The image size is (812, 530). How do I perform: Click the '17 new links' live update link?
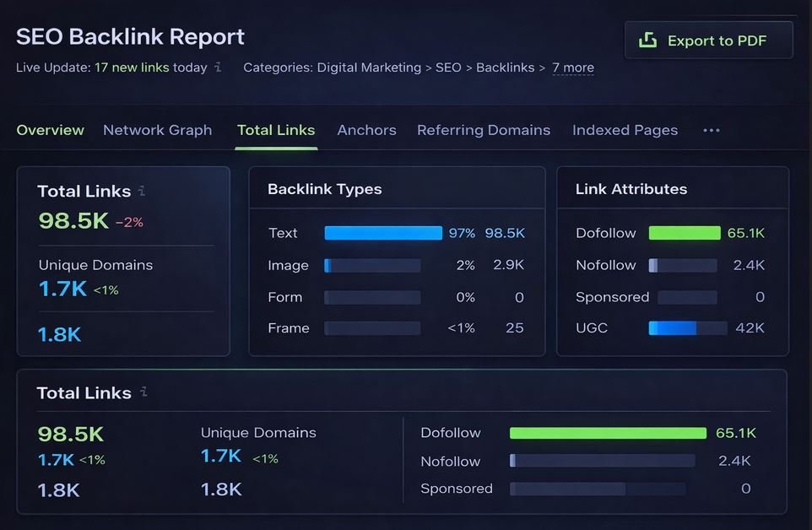pyautogui.click(x=132, y=68)
